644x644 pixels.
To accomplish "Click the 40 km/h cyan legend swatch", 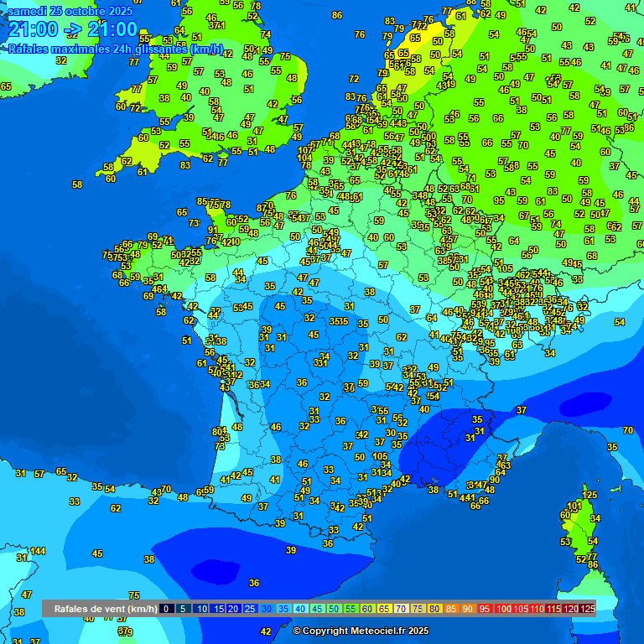I will pos(300,608).
